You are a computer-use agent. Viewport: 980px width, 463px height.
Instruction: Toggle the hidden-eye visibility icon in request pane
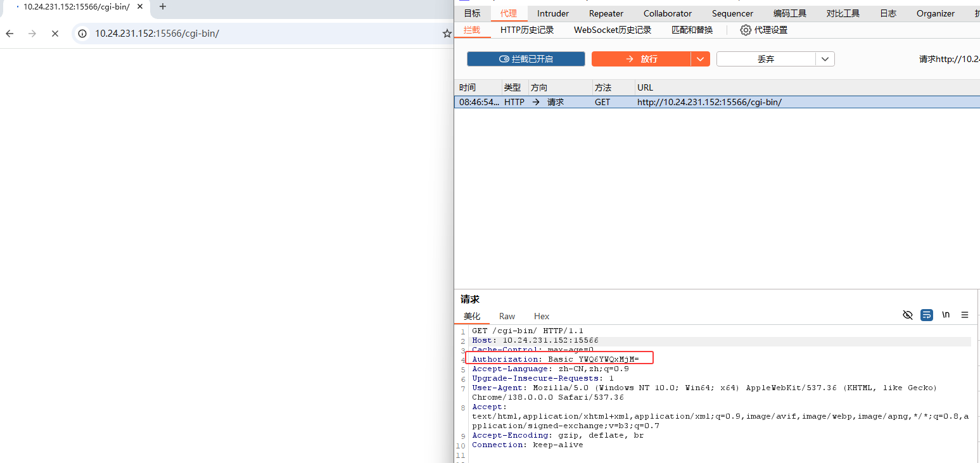[908, 315]
